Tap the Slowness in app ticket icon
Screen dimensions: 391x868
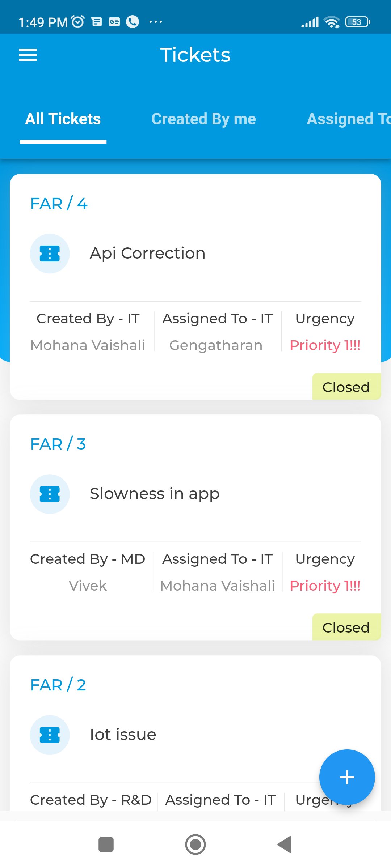[x=50, y=494]
